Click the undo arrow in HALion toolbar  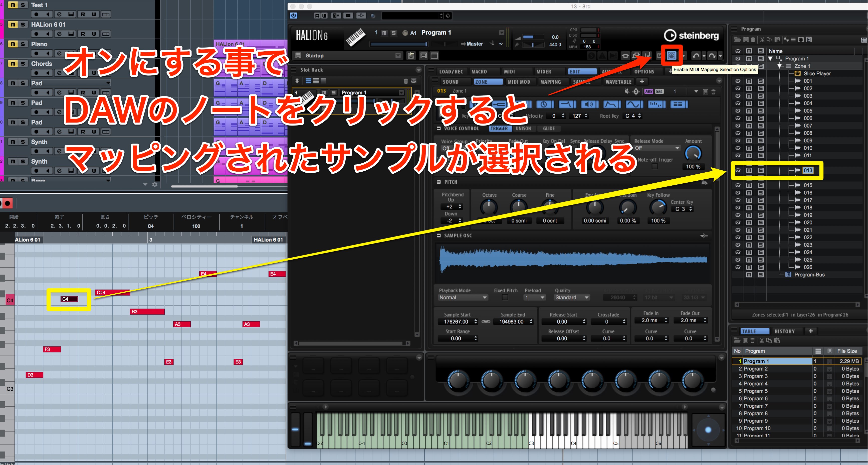pyautogui.click(x=696, y=56)
